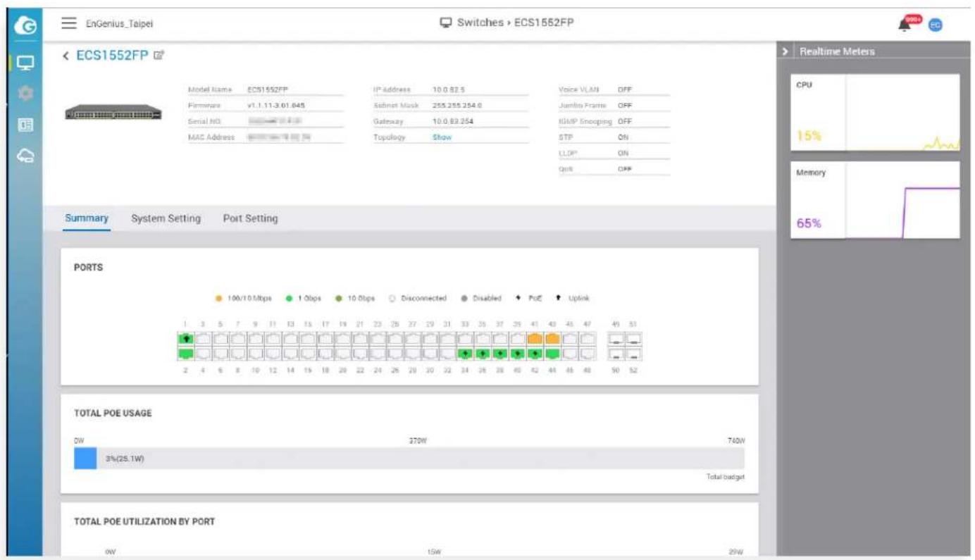Select PoE port 42
The width and height of the screenshot is (975, 560).
[x=535, y=353]
